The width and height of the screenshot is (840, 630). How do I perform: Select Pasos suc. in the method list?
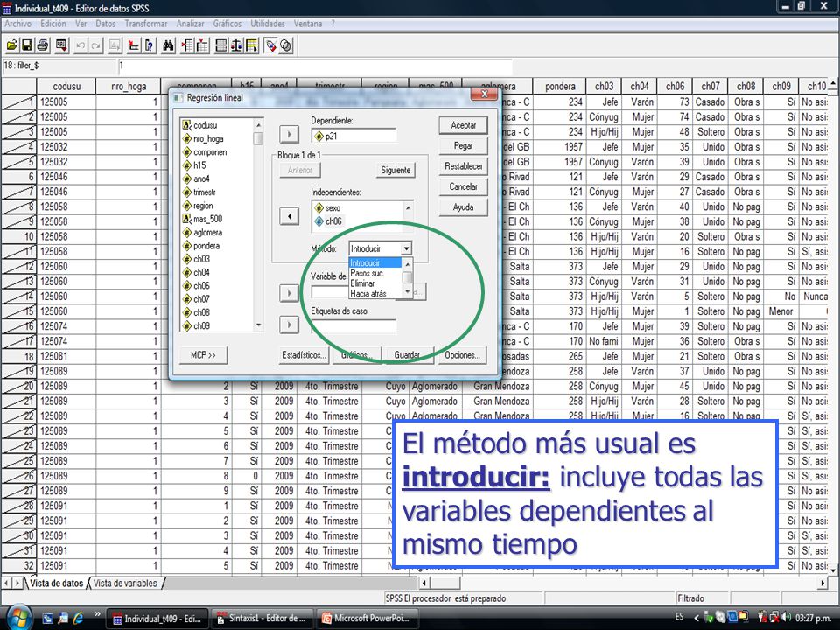(x=375, y=273)
